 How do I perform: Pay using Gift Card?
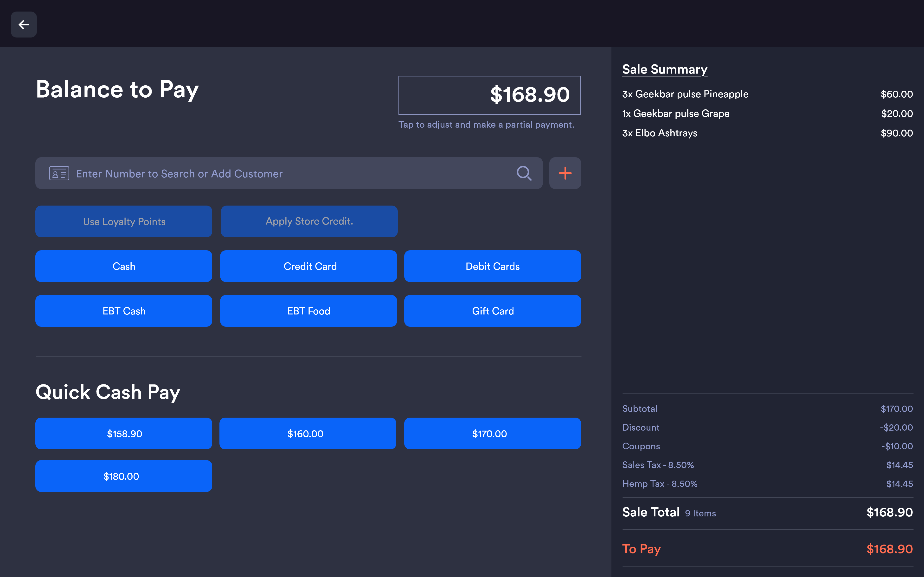pos(492,311)
